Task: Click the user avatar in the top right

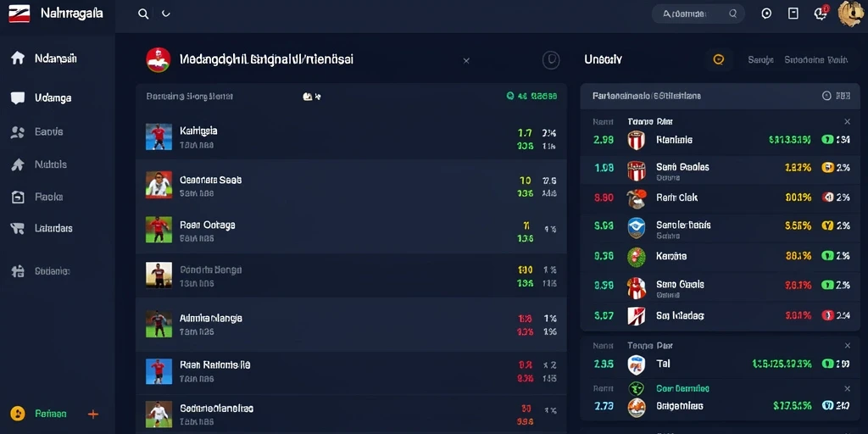Action: point(851,14)
